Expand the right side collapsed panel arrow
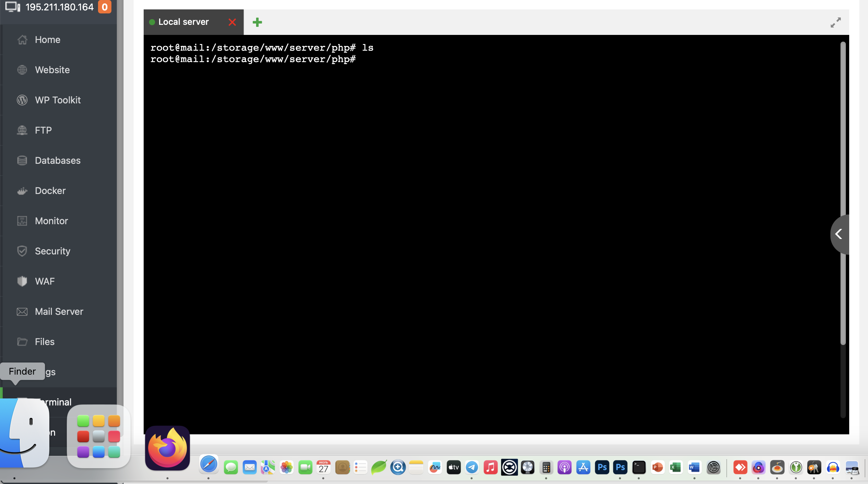Viewport: 868px width, 484px height. click(839, 234)
